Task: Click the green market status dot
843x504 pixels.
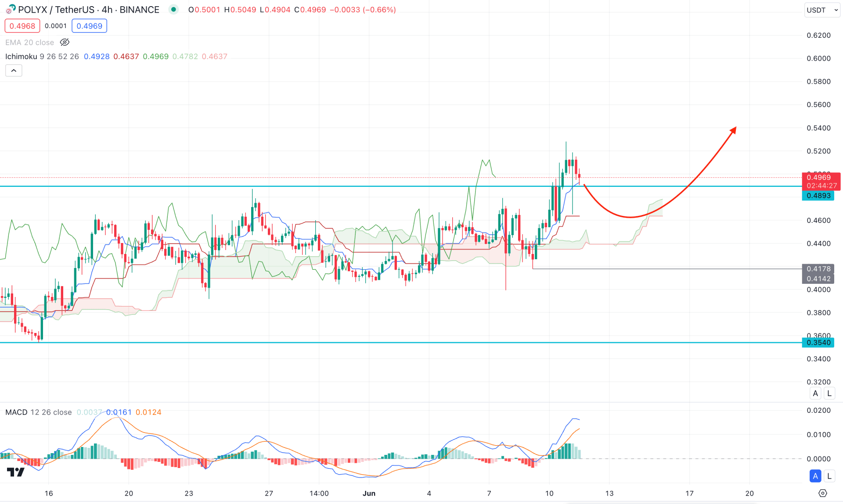Action: coord(174,10)
